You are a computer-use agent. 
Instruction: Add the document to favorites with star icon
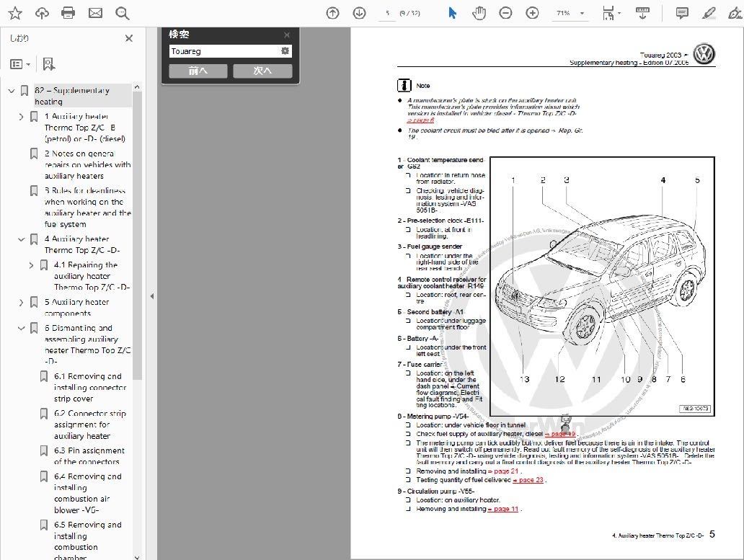[x=15, y=13]
